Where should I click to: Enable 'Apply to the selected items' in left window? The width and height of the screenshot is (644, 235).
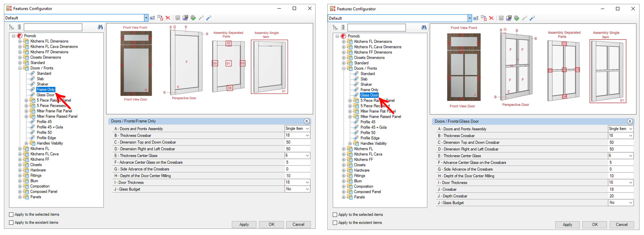click(x=11, y=214)
